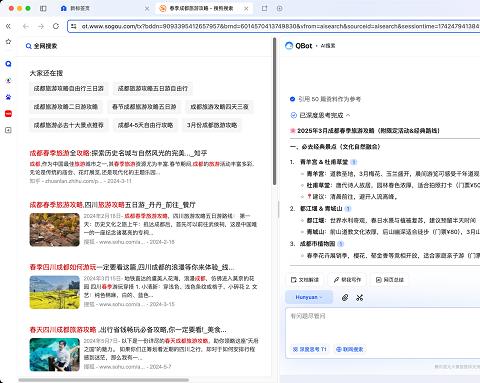Click citation badge after 青羊宫 & 杜甫草堂
This screenshot has height=383, width=480.
pyautogui.click(x=354, y=162)
